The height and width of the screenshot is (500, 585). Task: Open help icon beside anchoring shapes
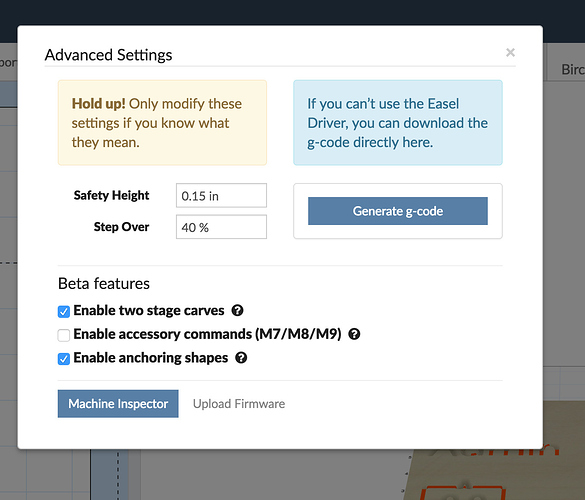point(241,358)
